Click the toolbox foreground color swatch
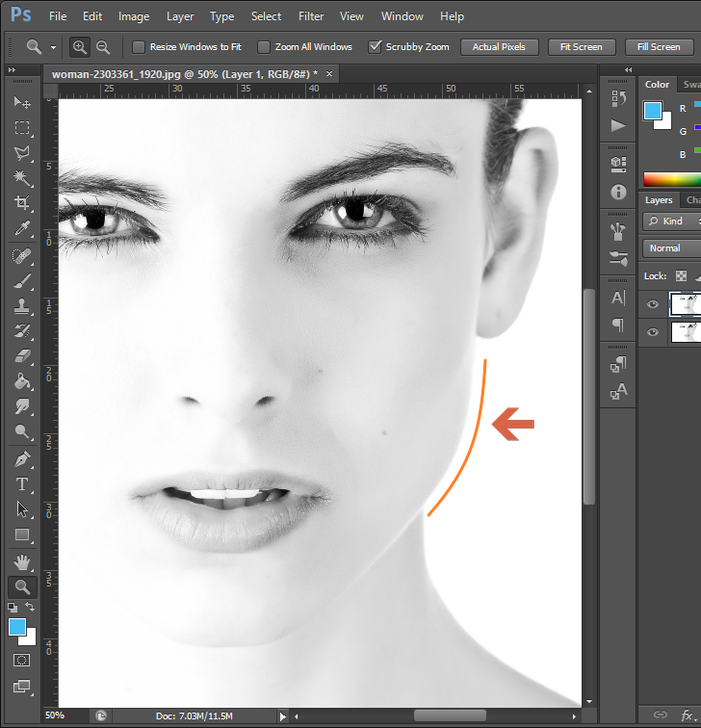The image size is (701, 728). coord(17,627)
